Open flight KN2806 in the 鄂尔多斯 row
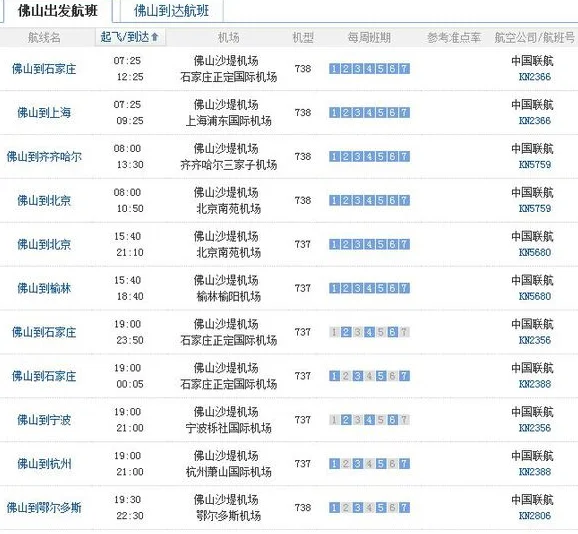The width and height of the screenshot is (578, 534). click(535, 515)
